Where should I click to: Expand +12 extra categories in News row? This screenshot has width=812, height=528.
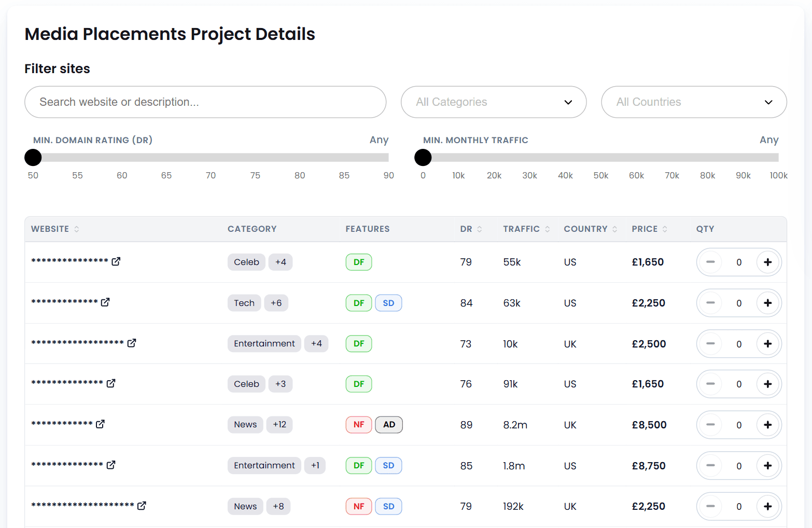[279, 424]
